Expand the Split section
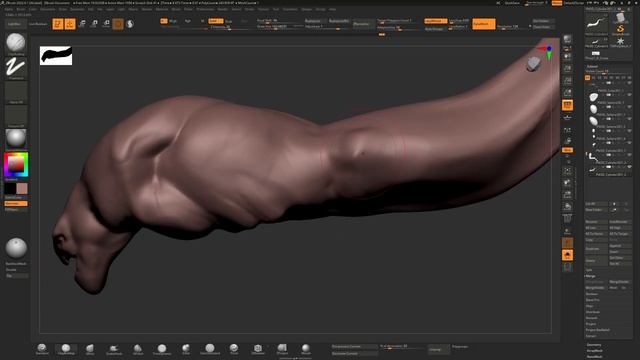Image resolution: width=640 pixels, height=360 pixels. click(589, 270)
